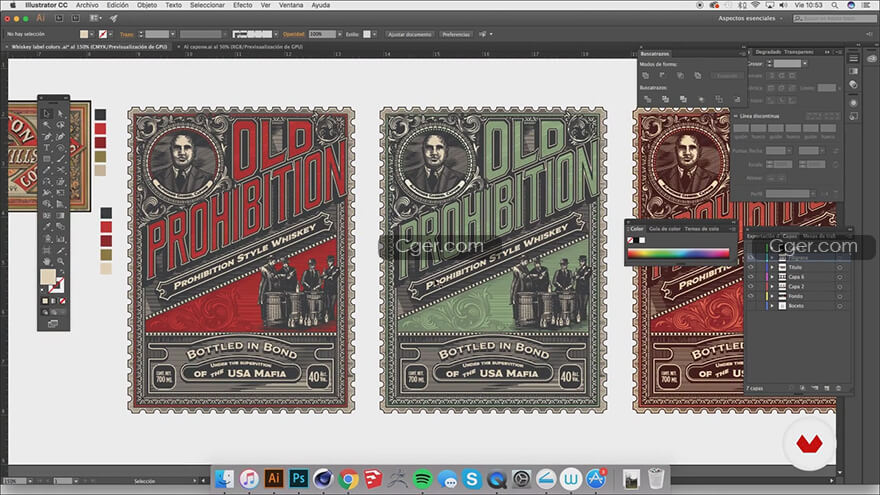This screenshot has width=880, height=495.
Task: Expand the Capa 2 layer
Action: (772, 287)
